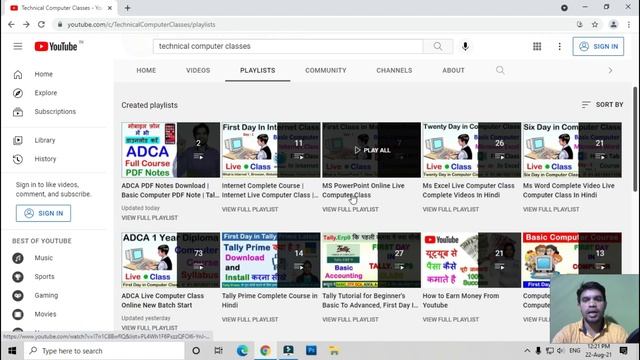The image size is (640, 360).
Task: Open Windows notification center icon
Action: 623,351
